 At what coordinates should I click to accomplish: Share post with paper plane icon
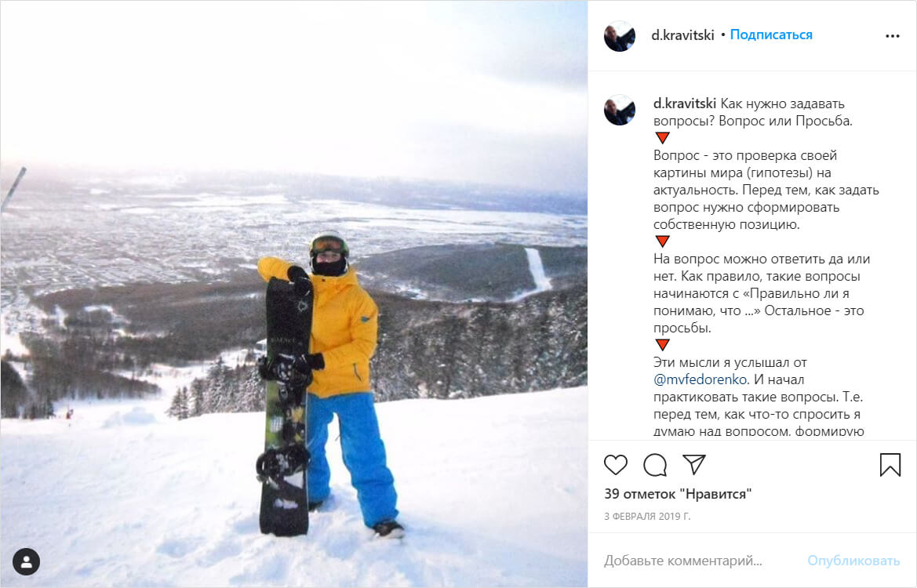click(694, 464)
